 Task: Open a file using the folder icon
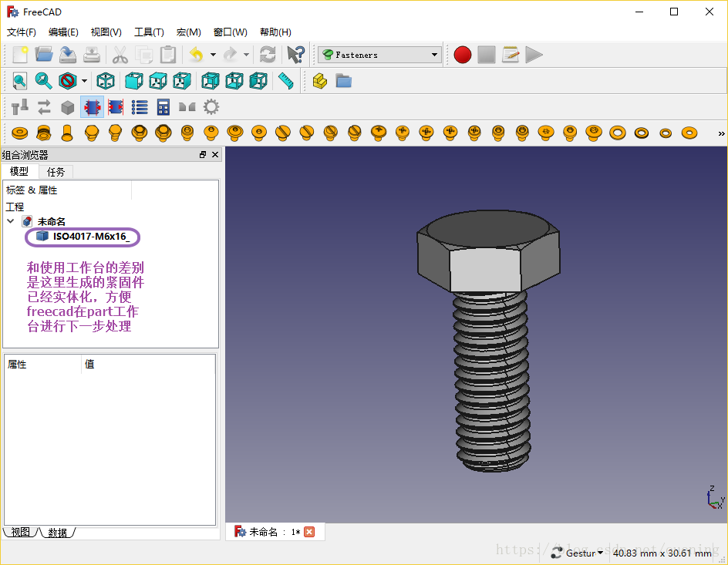tap(44, 55)
